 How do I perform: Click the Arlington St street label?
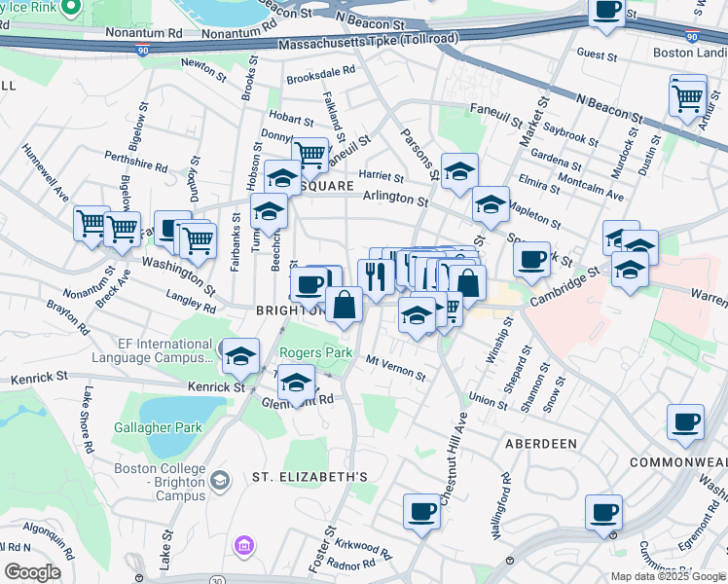395,199
